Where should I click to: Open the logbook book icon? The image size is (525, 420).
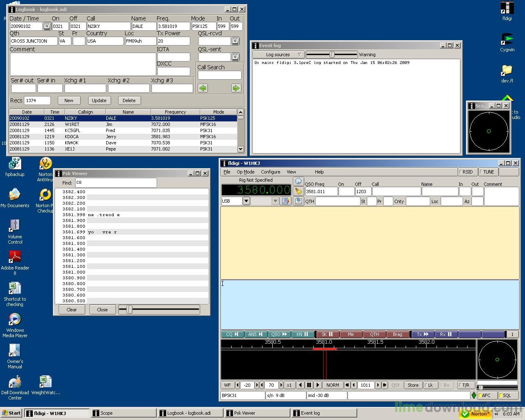pyautogui.click(x=285, y=201)
